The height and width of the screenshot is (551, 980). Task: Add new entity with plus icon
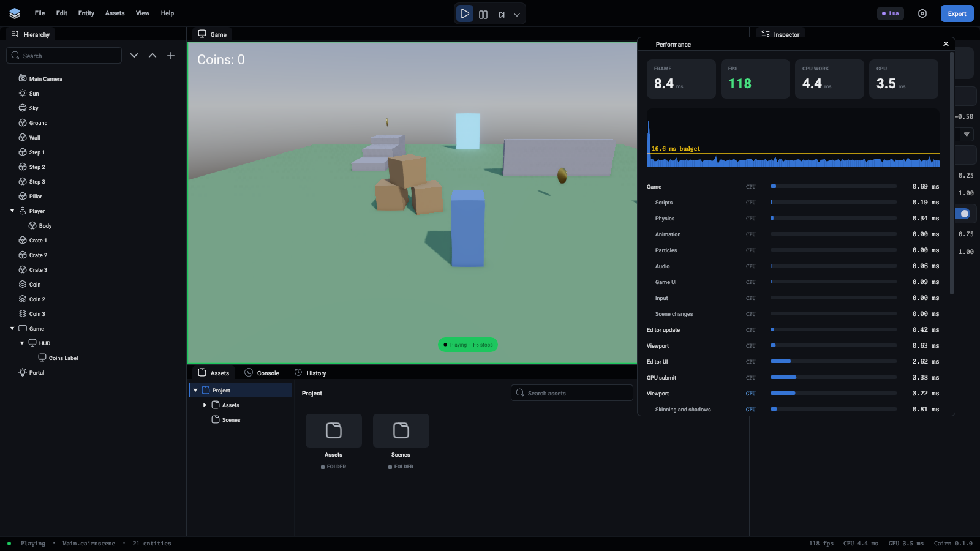coord(171,56)
